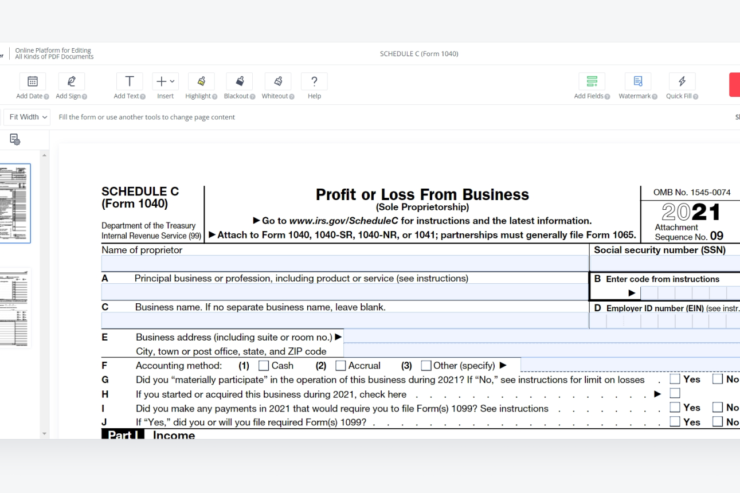
Task: Check Yes for materially participate question
Action: click(x=675, y=379)
